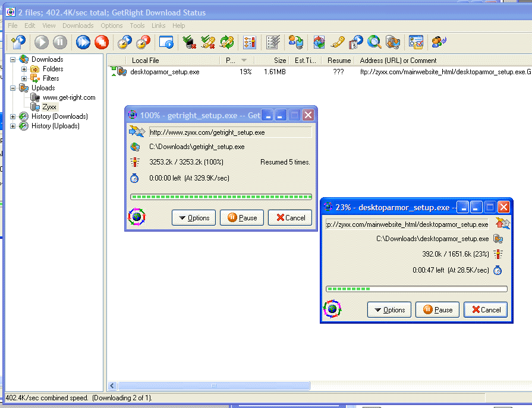Click the yellow telephone handset toolbar icon
532x408 pixels.
tap(338, 42)
